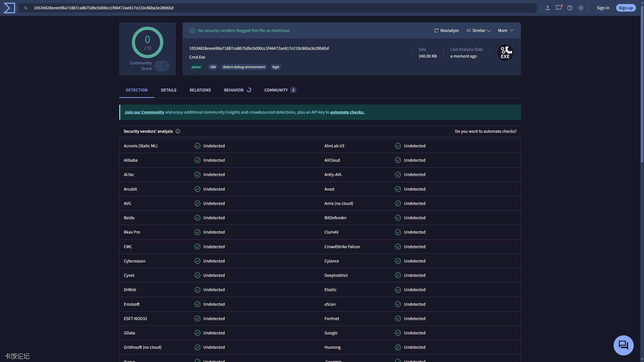Click Sign in

pyautogui.click(x=603, y=8)
